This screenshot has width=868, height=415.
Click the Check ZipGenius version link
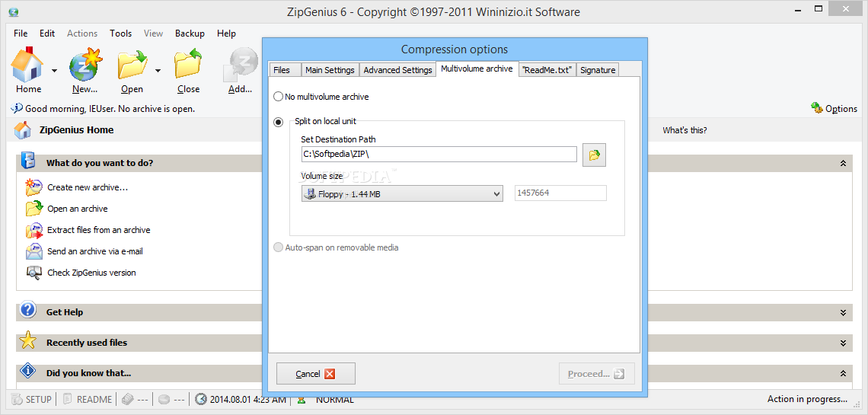coord(91,273)
